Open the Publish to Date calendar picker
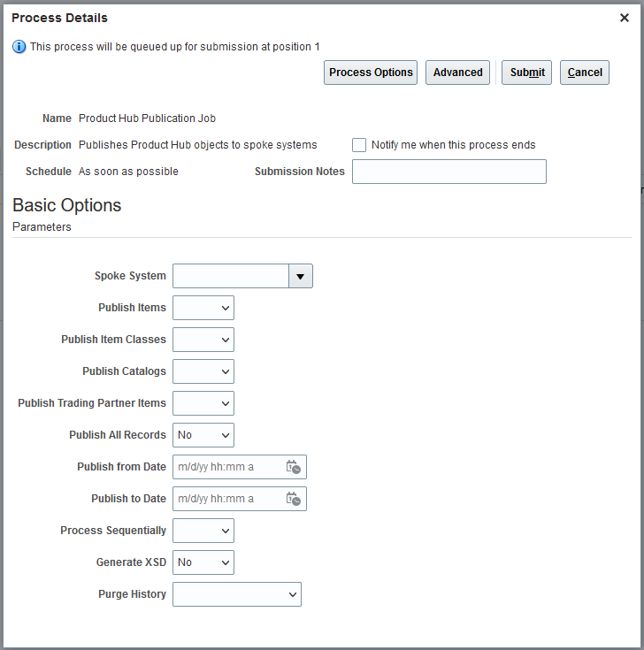The width and height of the screenshot is (644, 650). pyautogui.click(x=293, y=499)
